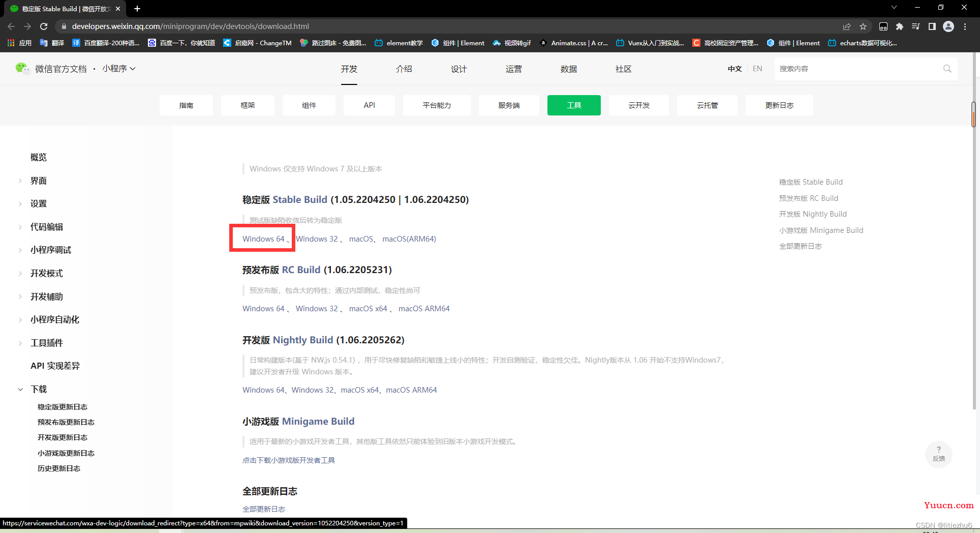Bookmark this page with the star icon
The image size is (980, 533).
[863, 26]
